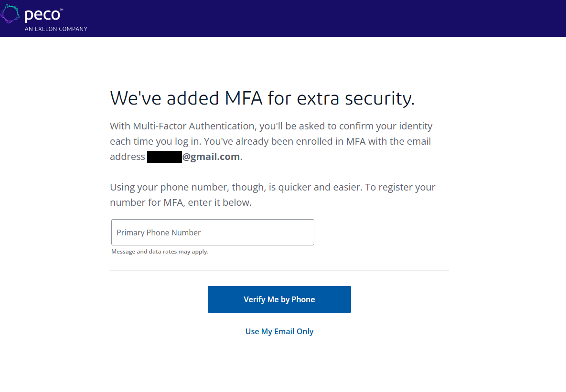Choose the "Use My Email Only" link
The image size is (566, 392).
click(279, 331)
